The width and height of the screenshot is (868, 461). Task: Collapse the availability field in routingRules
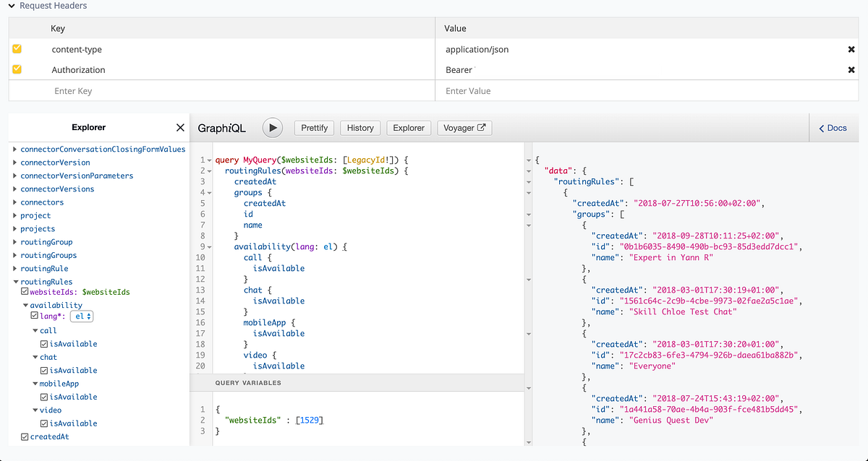tap(26, 304)
